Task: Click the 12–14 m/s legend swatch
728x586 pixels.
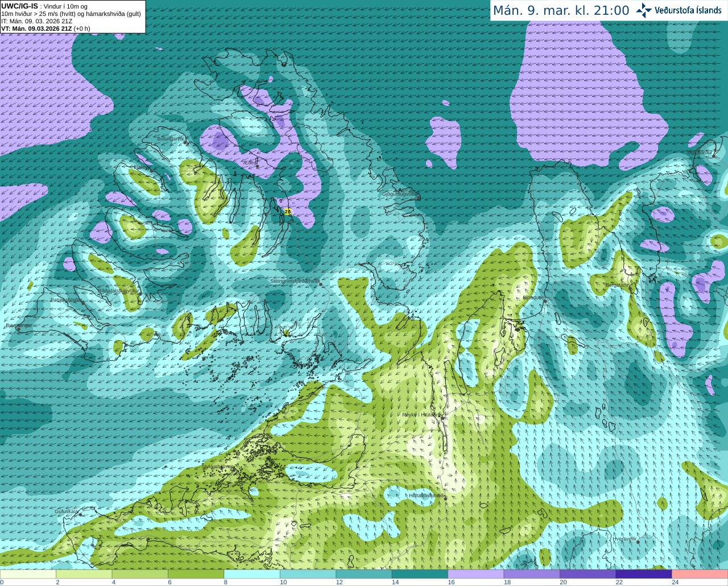Action: tap(364, 573)
